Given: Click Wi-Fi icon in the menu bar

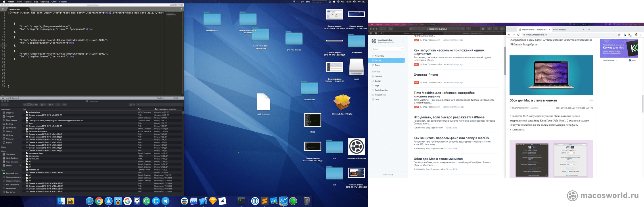Looking at the screenshot, I should [338, 2].
